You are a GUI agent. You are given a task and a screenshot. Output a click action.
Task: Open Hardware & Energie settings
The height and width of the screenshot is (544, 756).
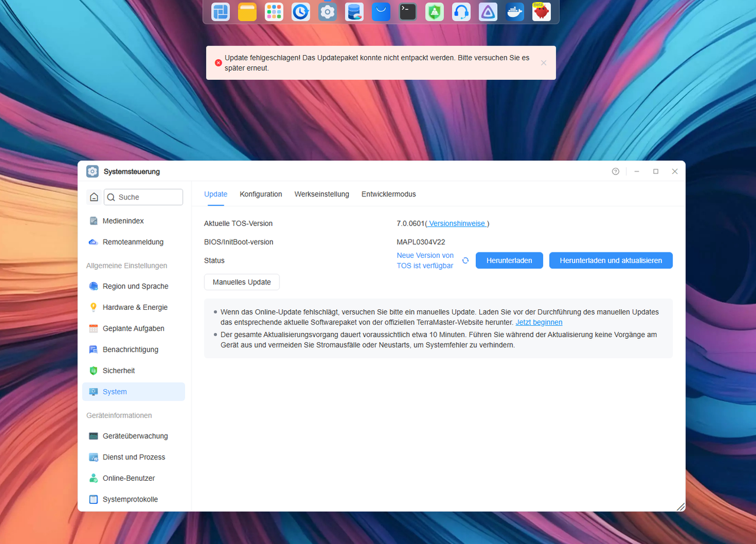coord(134,307)
